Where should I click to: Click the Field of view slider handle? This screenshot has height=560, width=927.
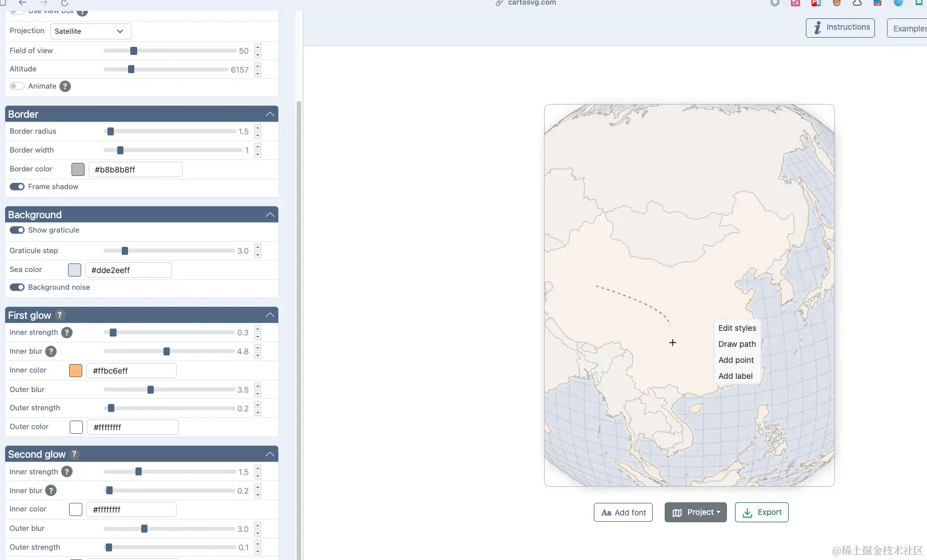(134, 51)
